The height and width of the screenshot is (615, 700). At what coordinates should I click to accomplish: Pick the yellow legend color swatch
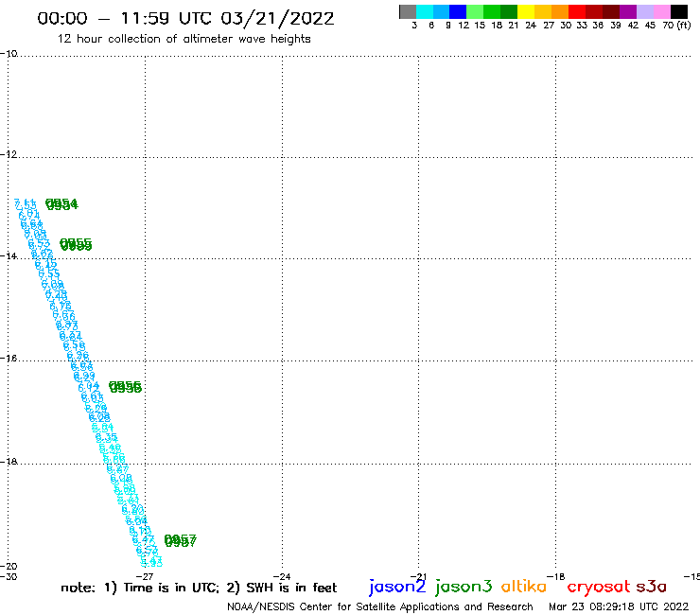point(526,12)
